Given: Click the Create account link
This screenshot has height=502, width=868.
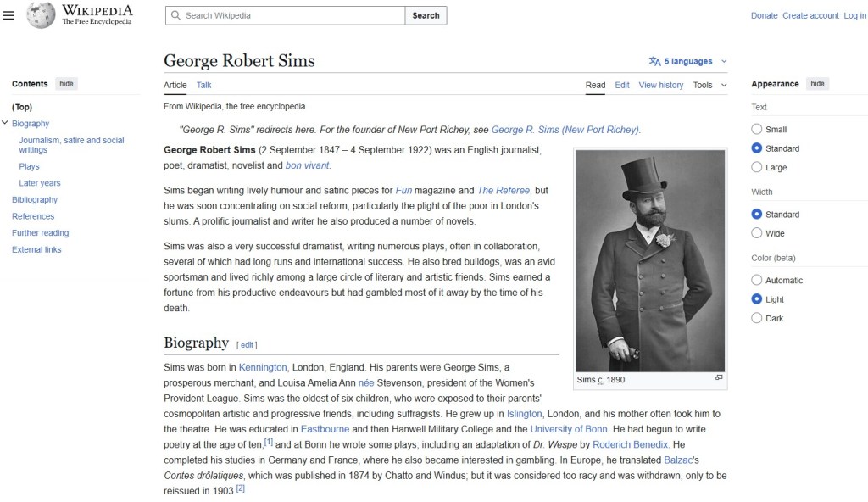Looking at the screenshot, I should click(x=810, y=15).
